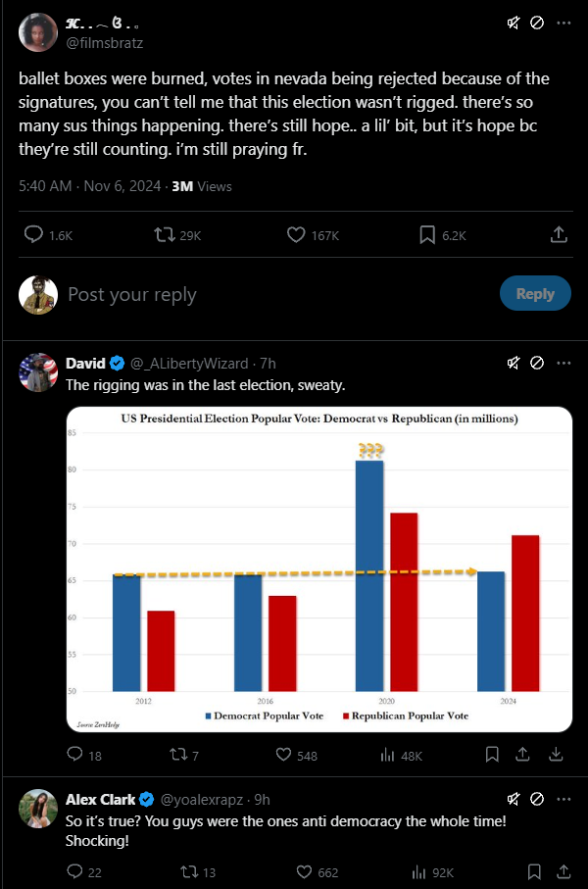
Task: Mute icon on the filmsbratz post
Action: click(513, 23)
